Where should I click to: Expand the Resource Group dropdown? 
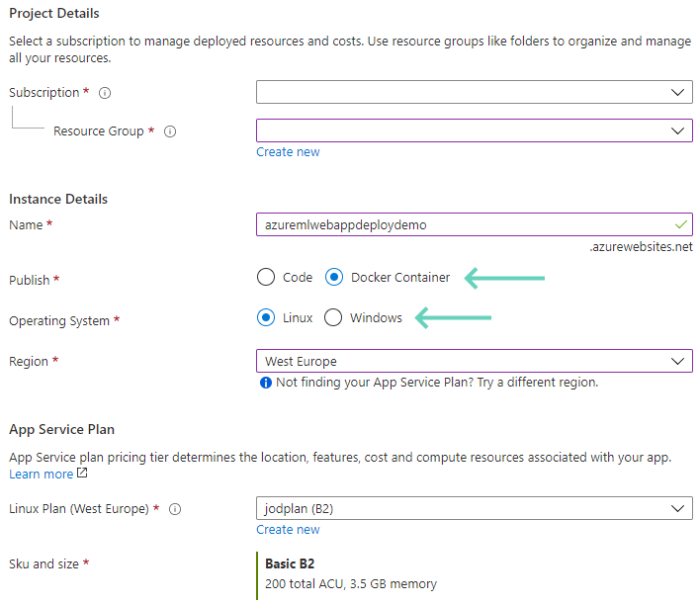point(474,130)
